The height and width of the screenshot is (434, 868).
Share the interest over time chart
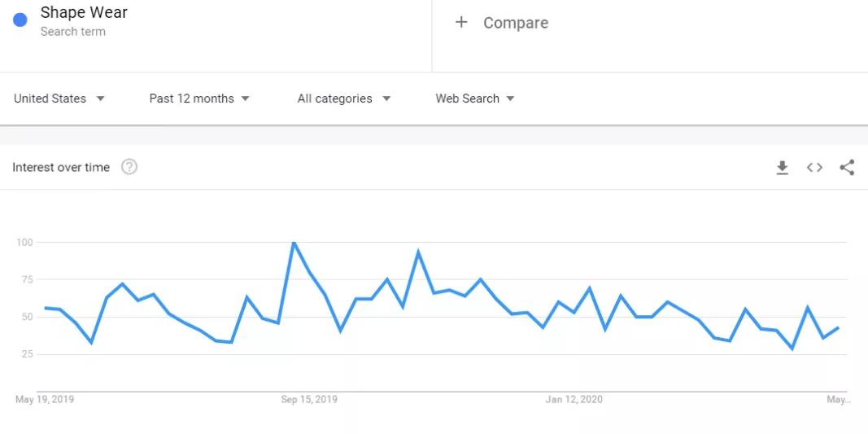(847, 168)
